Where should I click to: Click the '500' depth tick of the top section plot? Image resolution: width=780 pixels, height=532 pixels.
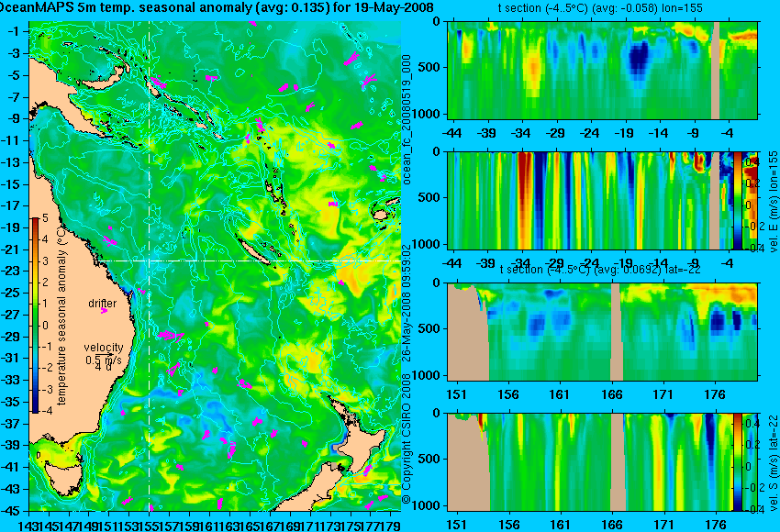pos(430,67)
